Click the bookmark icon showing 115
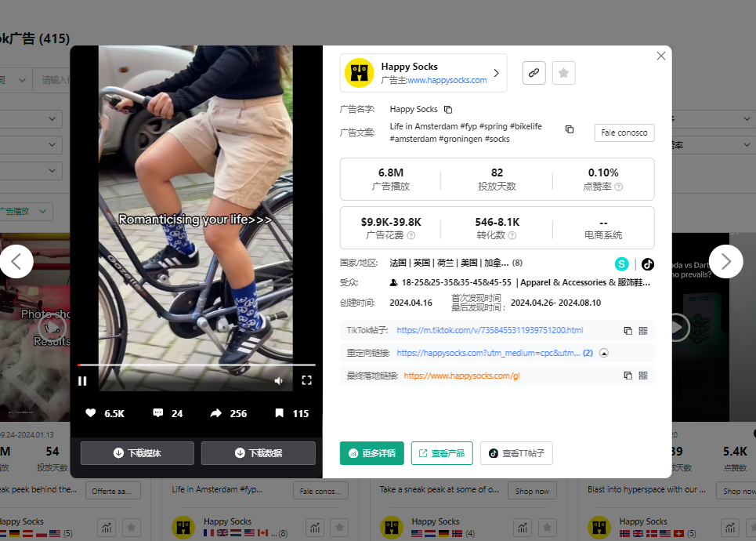Screen dimensions: 756x541 [x=279, y=413]
